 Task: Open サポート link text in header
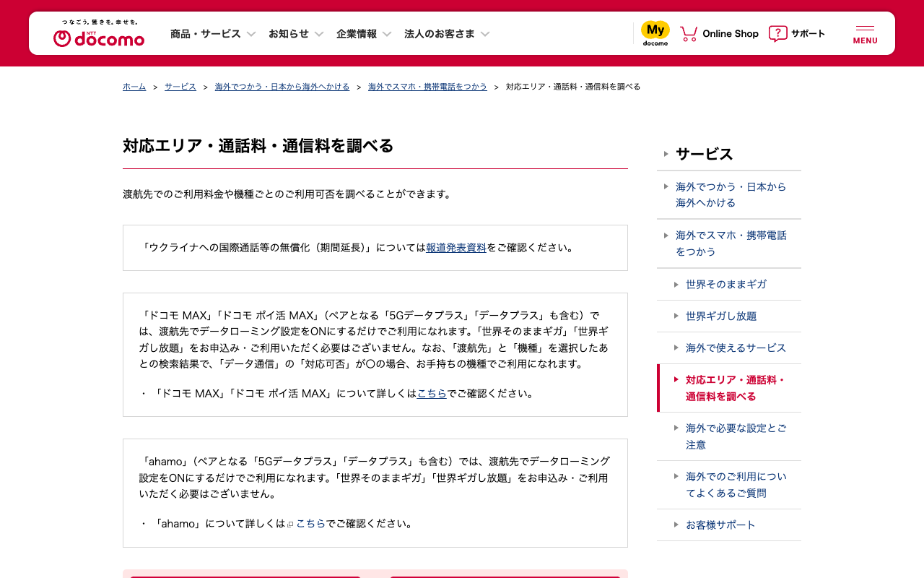click(x=808, y=34)
